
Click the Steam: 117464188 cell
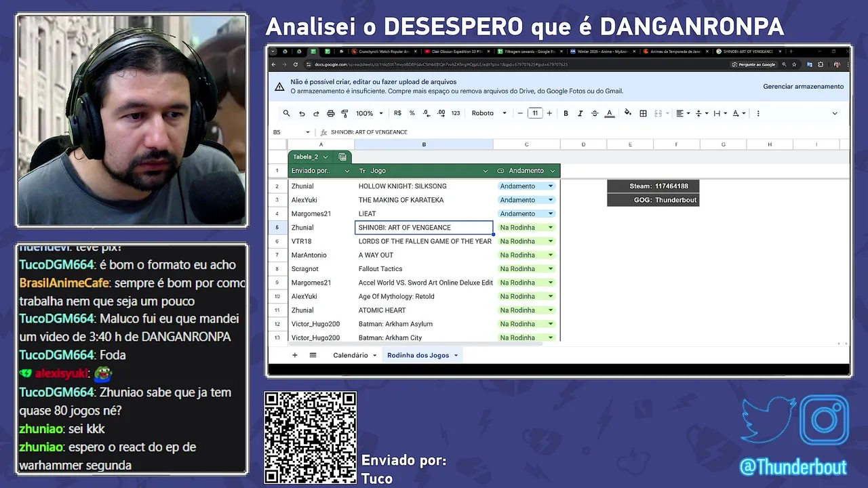(x=653, y=186)
